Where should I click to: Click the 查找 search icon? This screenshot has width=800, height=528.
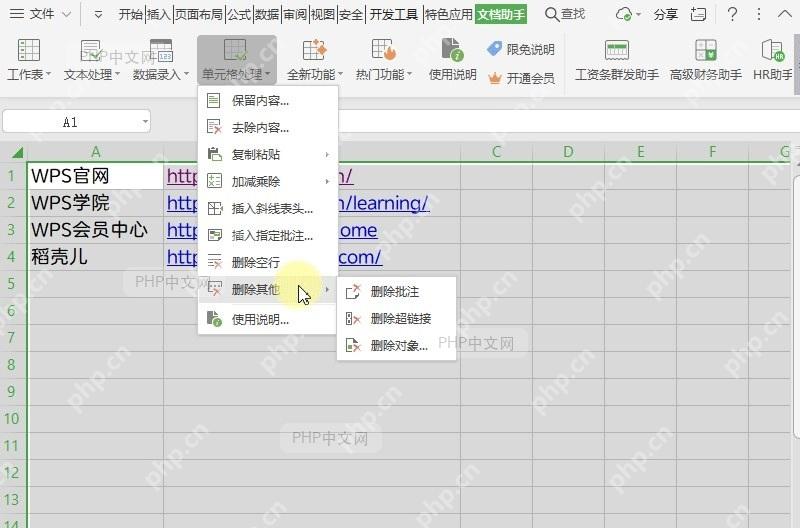[552, 14]
